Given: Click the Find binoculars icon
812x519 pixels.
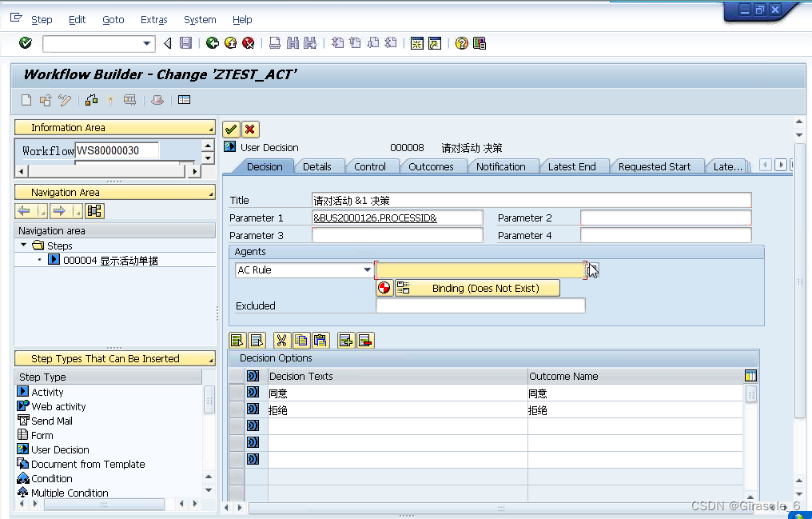Looking at the screenshot, I should (x=293, y=43).
